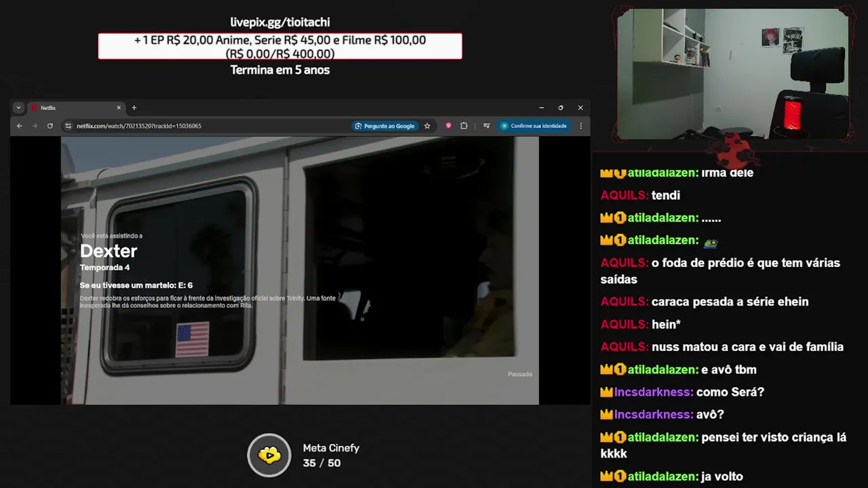View site information icon in address bar

click(x=68, y=126)
